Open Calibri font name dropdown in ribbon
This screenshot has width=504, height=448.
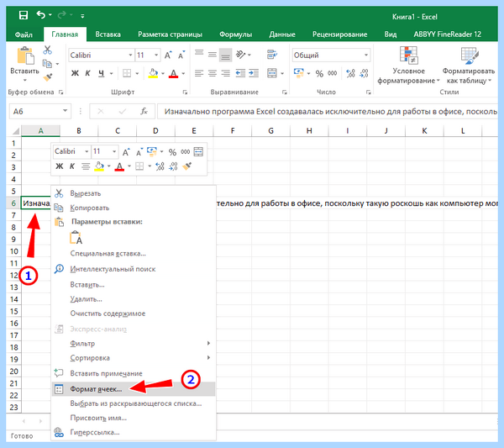(x=130, y=55)
